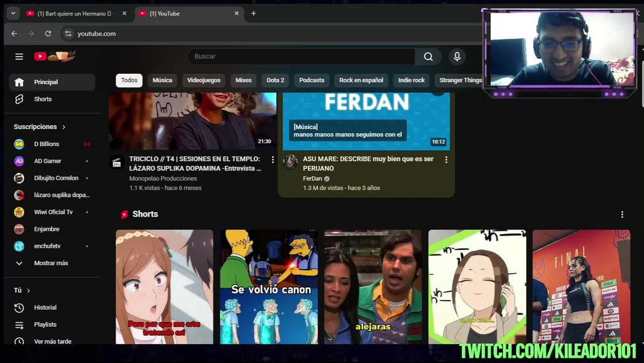Switch to the Bart quiere un Hermano tab
644x363 pixels.
tap(76, 14)
